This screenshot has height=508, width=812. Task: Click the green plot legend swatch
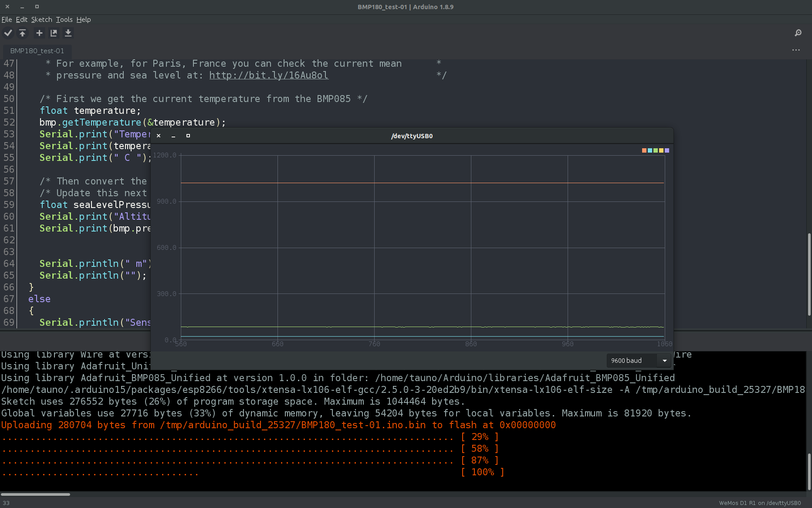pos(656,150)
